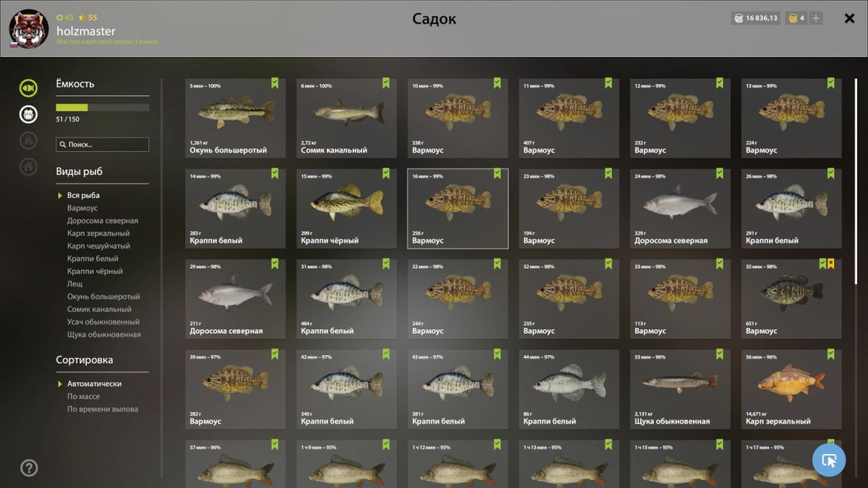
Task: Open the second white round sidebar icon
Action: (x=28, y=114)
